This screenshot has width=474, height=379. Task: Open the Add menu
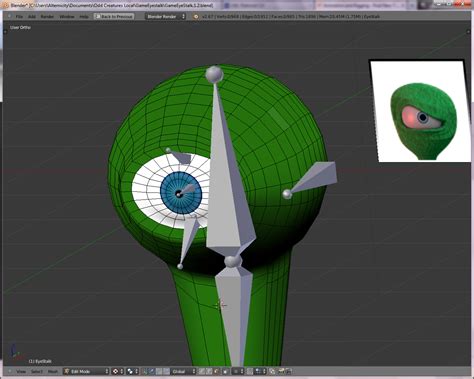32,16
